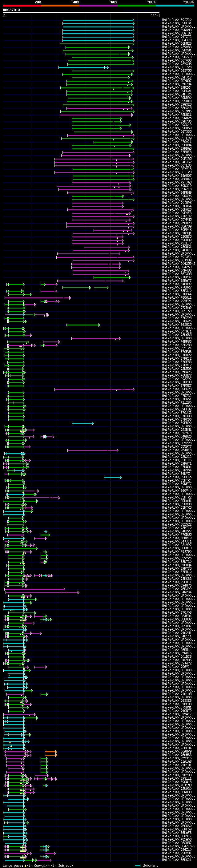Open the UniRef100_B4PM92 entry

(177, 284)
